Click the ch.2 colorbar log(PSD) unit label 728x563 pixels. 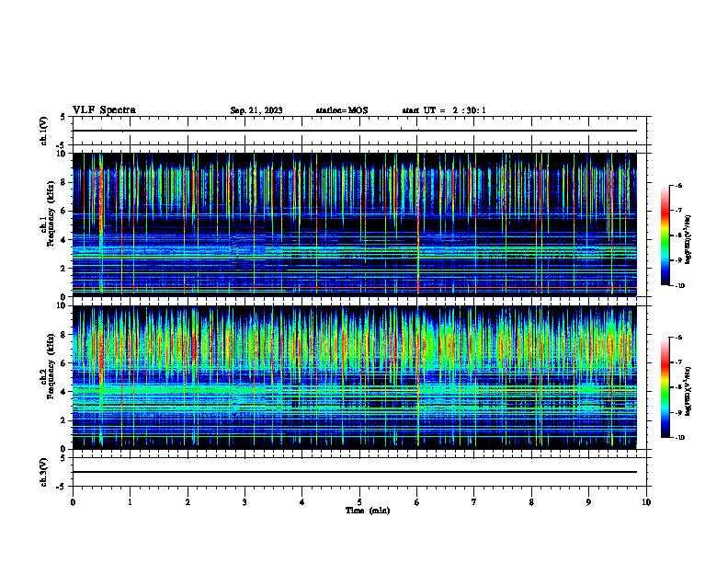(x=688, y=391)
